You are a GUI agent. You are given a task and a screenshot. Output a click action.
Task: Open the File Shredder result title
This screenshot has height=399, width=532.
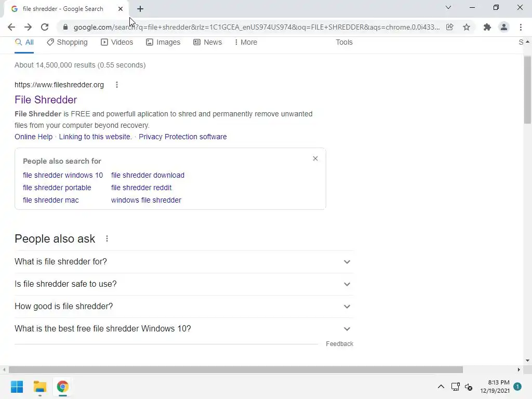(x=46, y=100)
